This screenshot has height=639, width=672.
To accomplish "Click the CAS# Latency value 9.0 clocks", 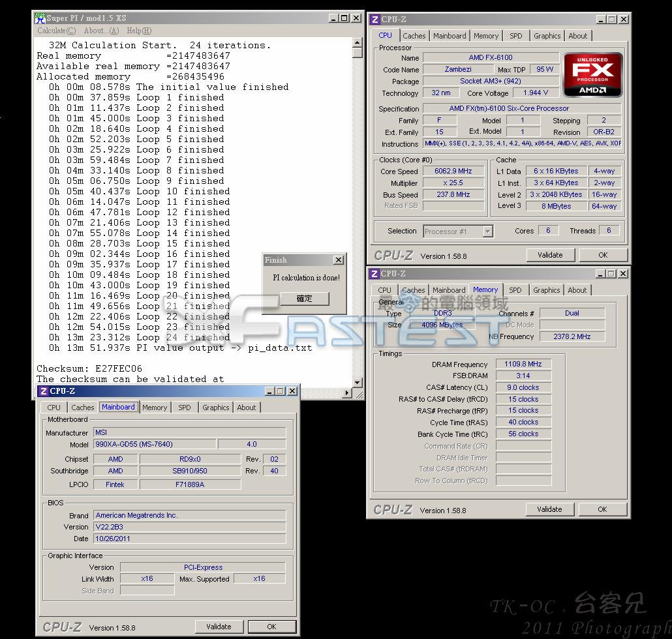I will [x=523, y=387].
